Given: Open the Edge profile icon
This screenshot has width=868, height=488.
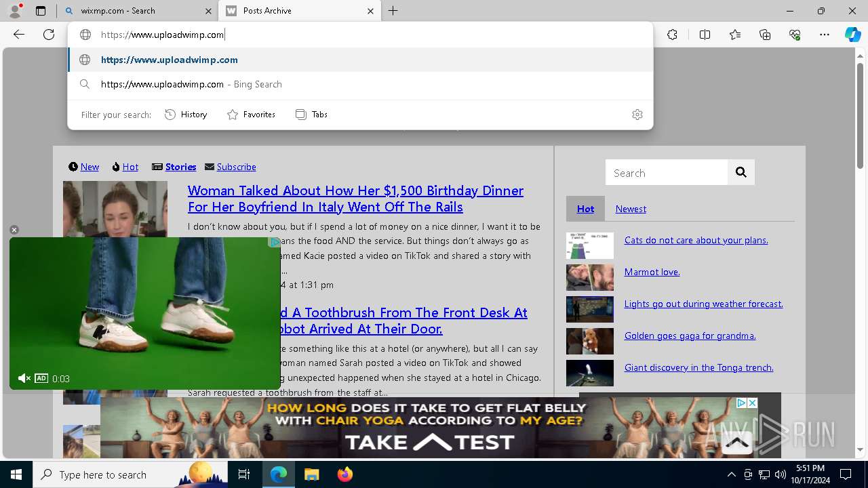Looking at the screenshot, I should (14, 11).
